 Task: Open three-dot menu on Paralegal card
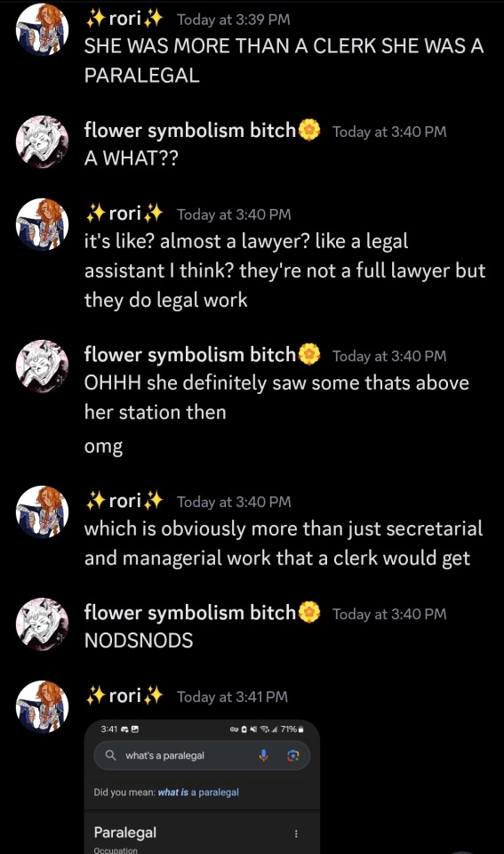tap(296, 834)
